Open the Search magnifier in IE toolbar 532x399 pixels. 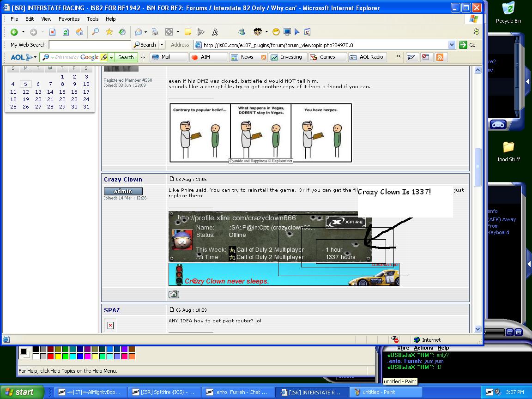click(96, 32)
